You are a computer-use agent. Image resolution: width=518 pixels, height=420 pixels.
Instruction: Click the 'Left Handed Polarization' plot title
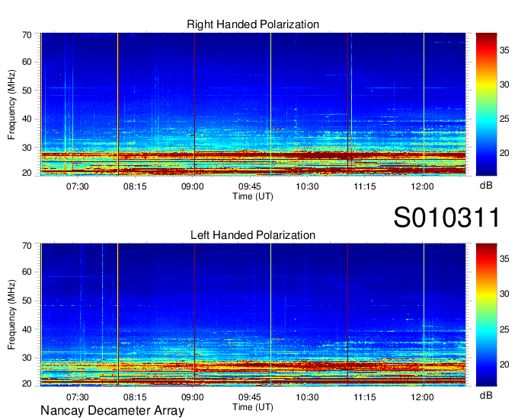click(x=253, y=235)
